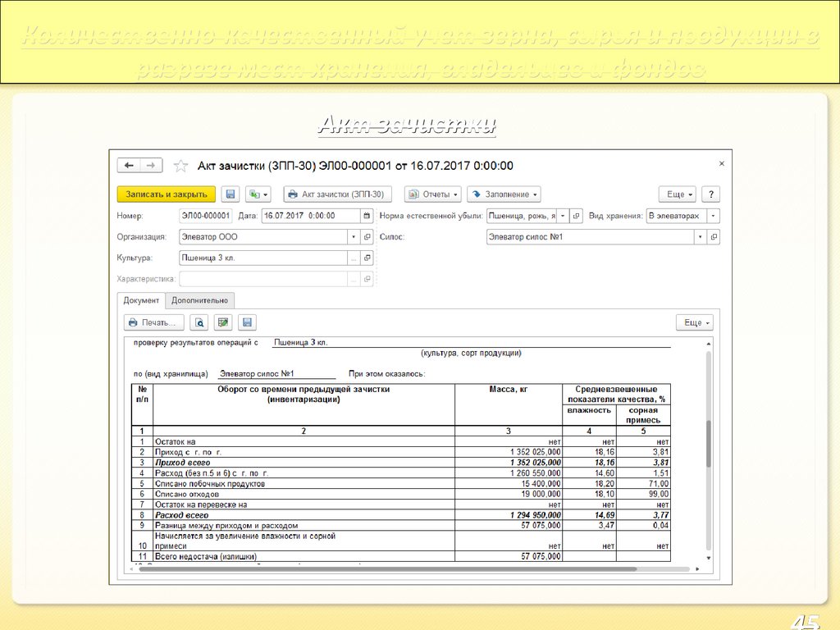The height and width of the screenshot is (630, 840).
Task: Click the edit spreadsheet icon beside preview
Action: tap(223, 322)
